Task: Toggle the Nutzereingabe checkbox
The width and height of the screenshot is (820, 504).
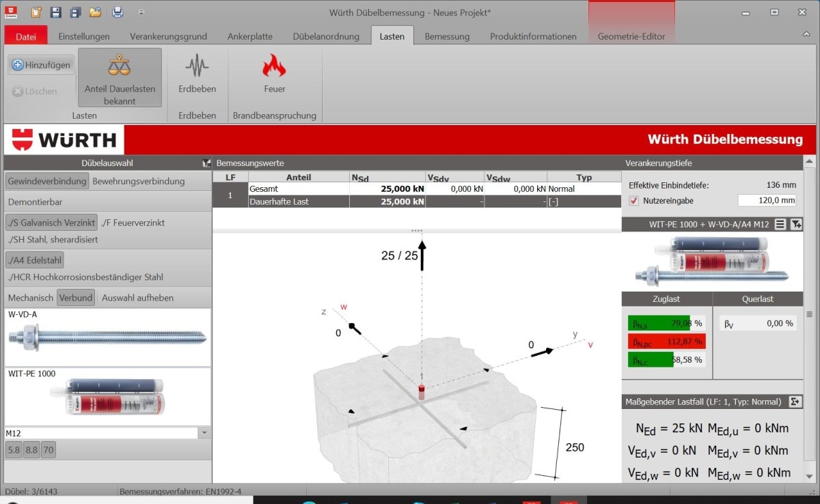Action: coord(633,200)
